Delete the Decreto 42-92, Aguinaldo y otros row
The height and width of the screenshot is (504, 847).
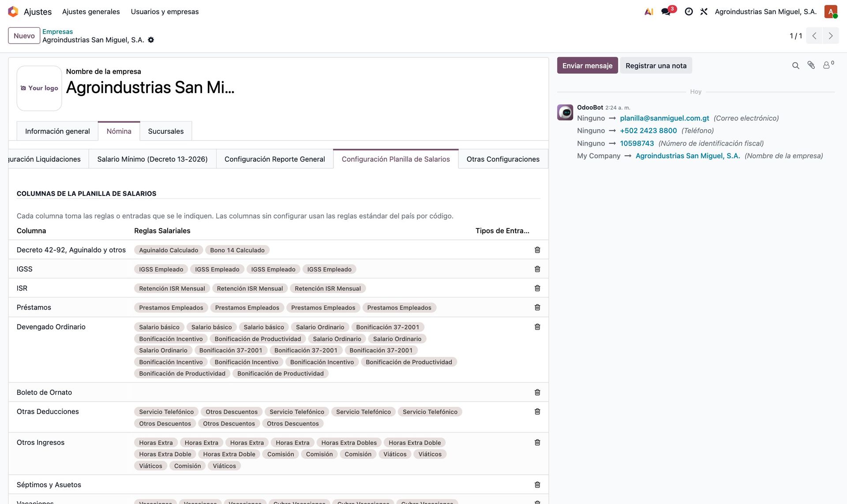coord(537,250)
